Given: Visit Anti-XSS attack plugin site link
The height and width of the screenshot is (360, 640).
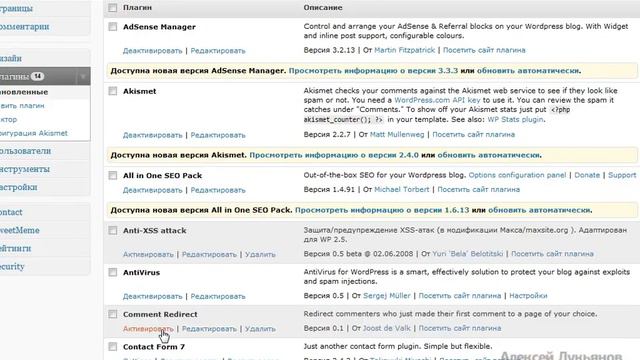Looking at the screenshot, I should [552, 254].
